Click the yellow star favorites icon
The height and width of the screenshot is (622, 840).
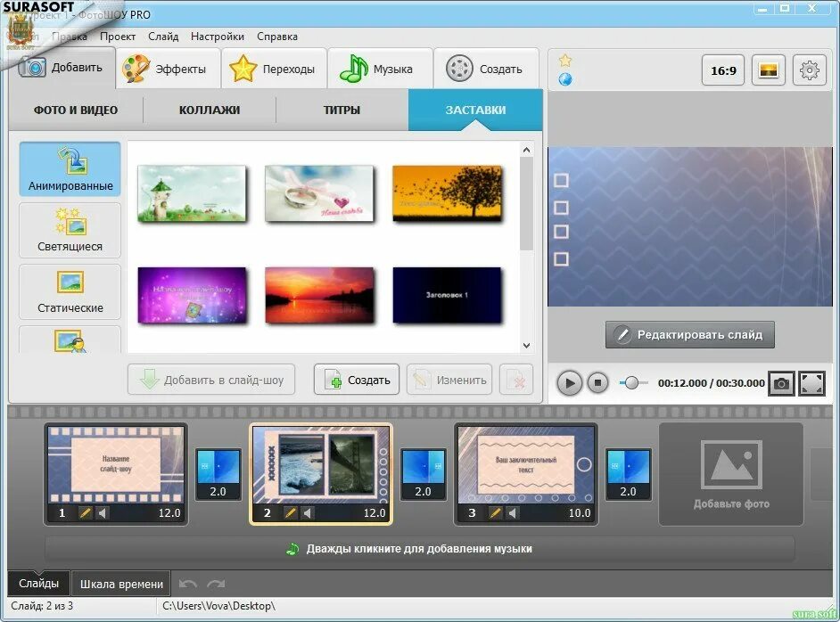565,61
